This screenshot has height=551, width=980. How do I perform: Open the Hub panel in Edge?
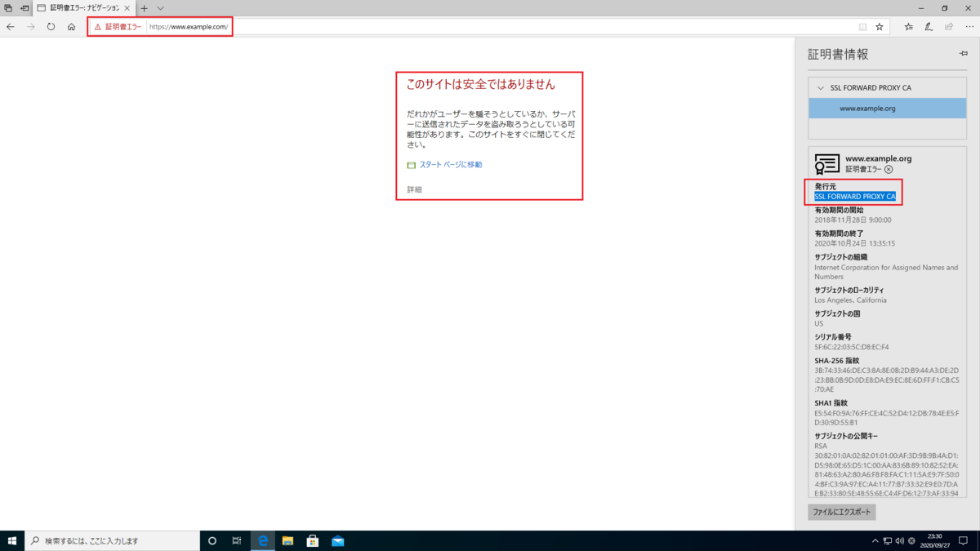(x=908, y=26)
